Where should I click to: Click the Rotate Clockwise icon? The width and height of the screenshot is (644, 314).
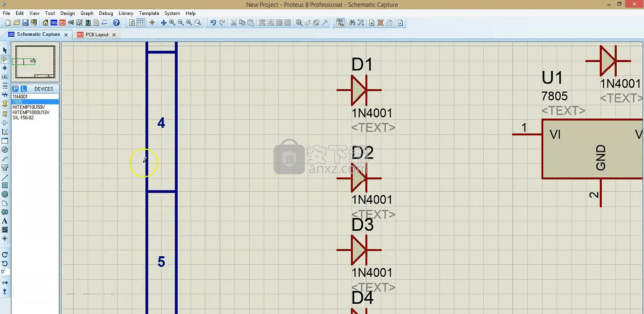coord(5,254)
